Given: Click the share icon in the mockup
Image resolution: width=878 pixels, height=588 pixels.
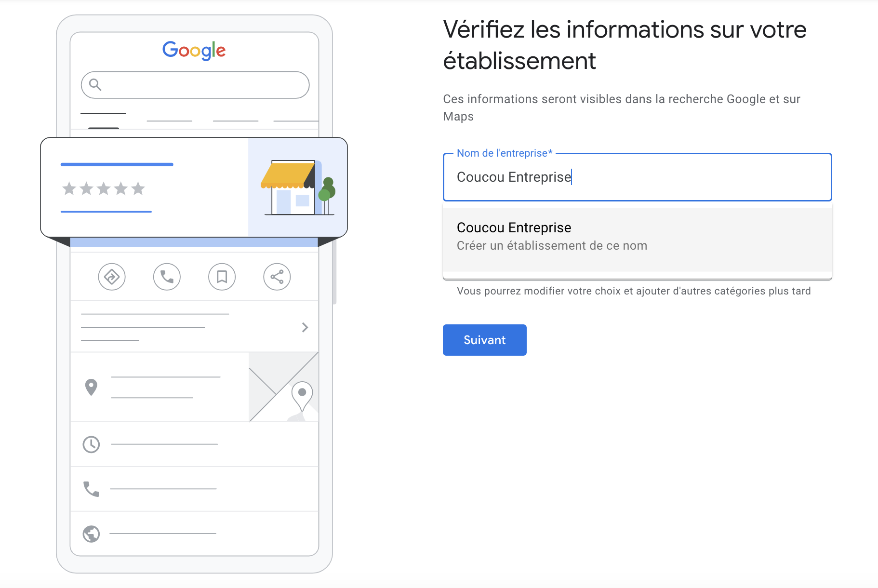Looking at the screenshot, I should coord(277,277).
